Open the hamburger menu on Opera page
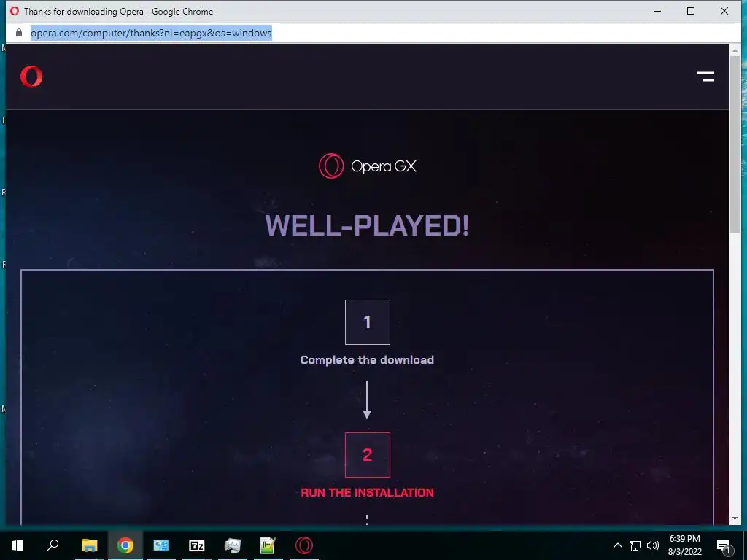This screenshot has height=560, width=747. (x=705, y=76)
